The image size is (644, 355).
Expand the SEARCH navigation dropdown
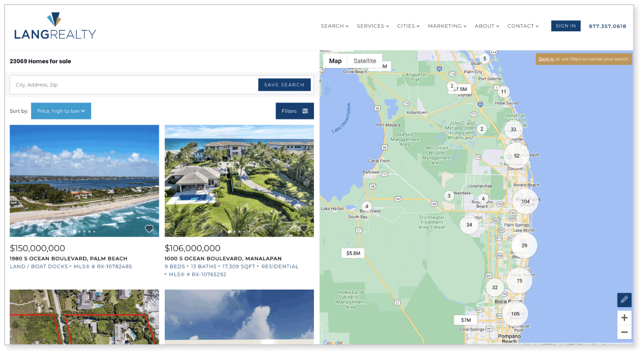click(x=334, y=26)
